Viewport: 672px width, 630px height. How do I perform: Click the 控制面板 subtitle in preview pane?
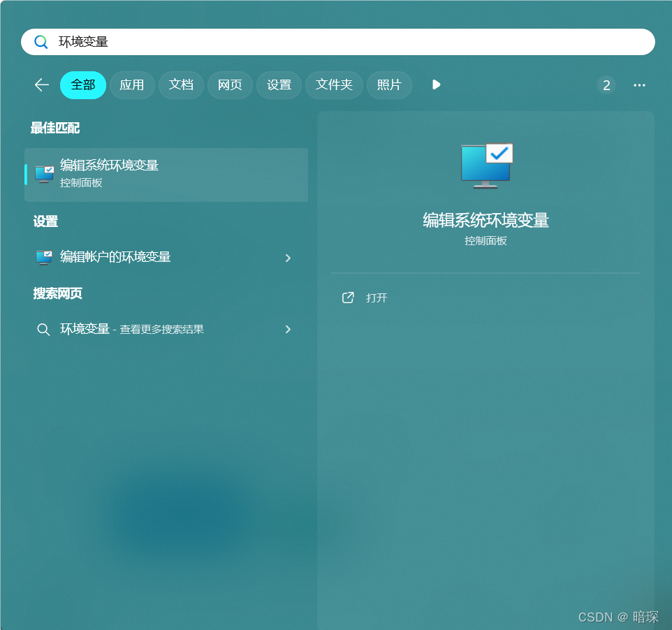click(485, 241)
